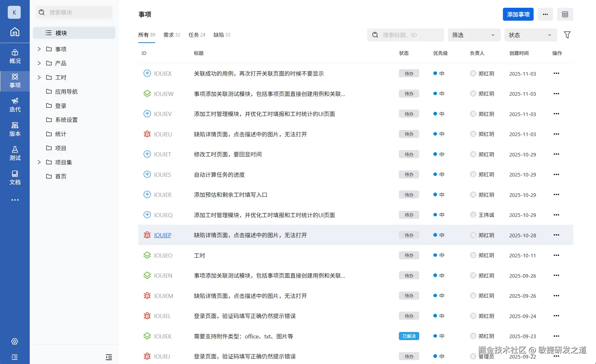Select the 项目 module
Screen dimensions: 596x364
pyautogui.click(x=60, y=148)
